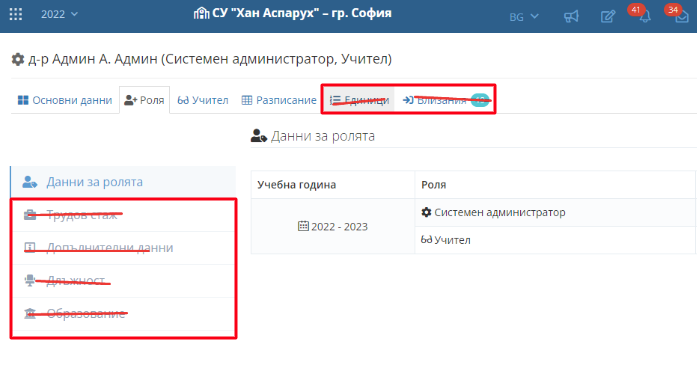
Task: Open the apps grid menu
Action: click(16, 14)
